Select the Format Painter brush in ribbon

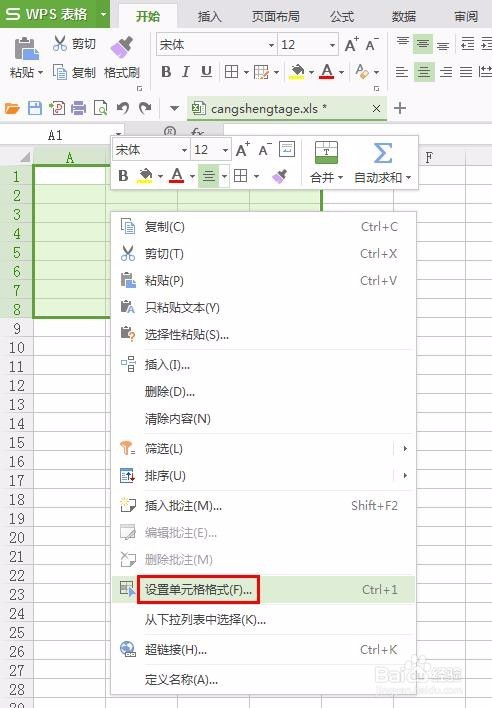[121, 47]
